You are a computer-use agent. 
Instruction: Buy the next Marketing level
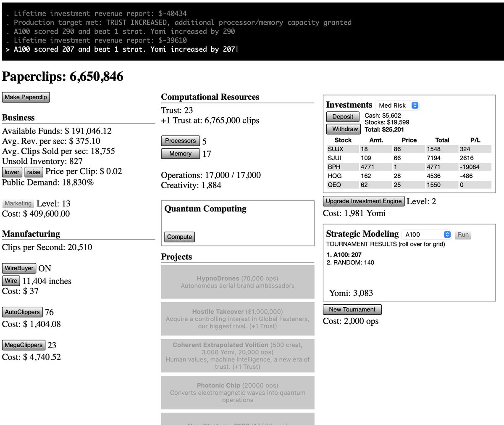click(x=18, y=203)
